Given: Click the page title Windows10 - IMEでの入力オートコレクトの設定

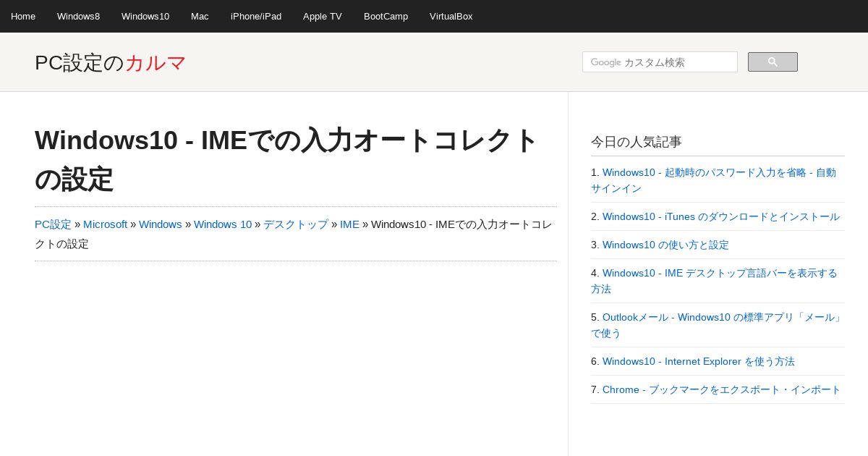Looking at the screenshot, I should pyautogui.click(x=287, y=159).
